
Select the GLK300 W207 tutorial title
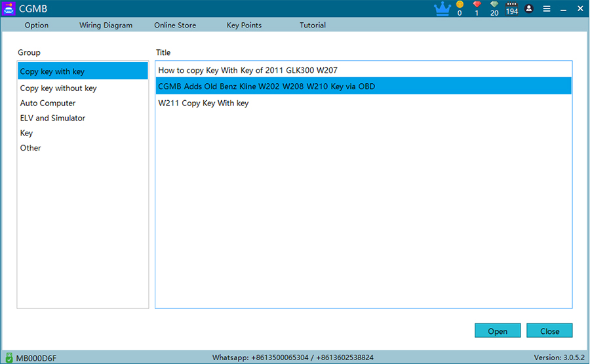(x=248, y=70)
